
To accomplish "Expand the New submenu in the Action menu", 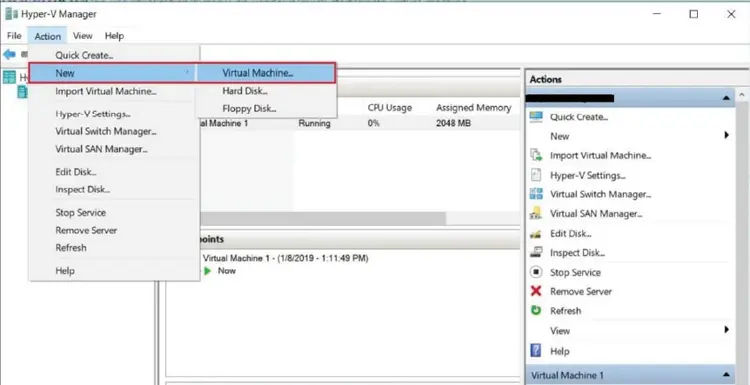I will pyautogui.click(x=113, y=73).
